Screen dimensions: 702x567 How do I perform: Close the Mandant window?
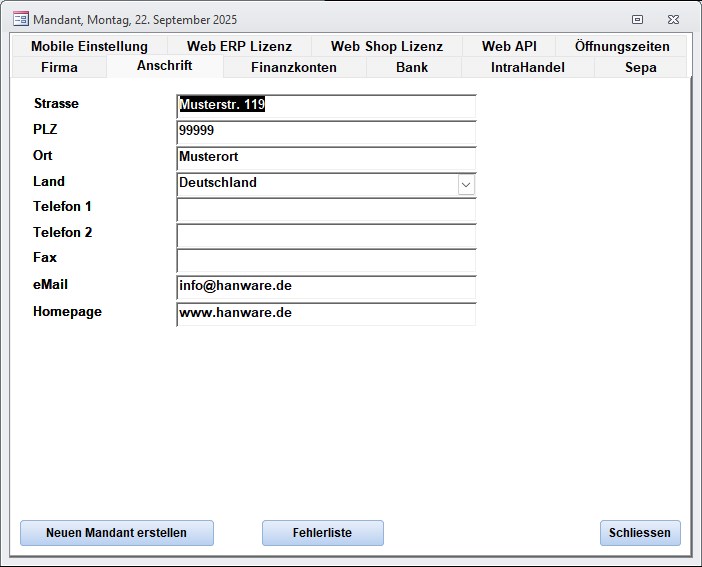click(x=673, y=19)
